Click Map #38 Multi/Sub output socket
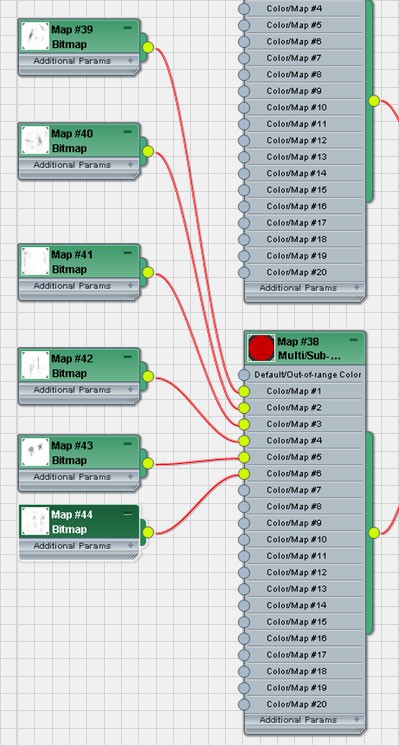This screenshot has height=746, width=399. (374, 532)
